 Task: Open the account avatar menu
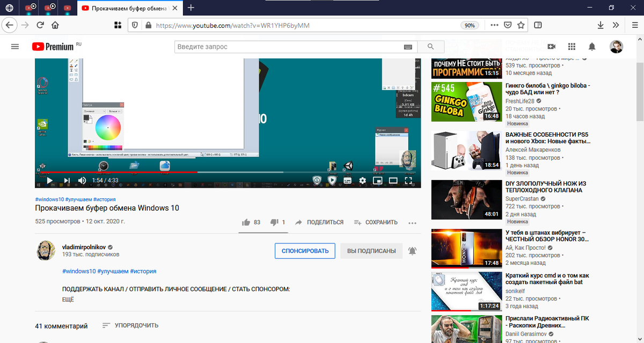(616, 47)
